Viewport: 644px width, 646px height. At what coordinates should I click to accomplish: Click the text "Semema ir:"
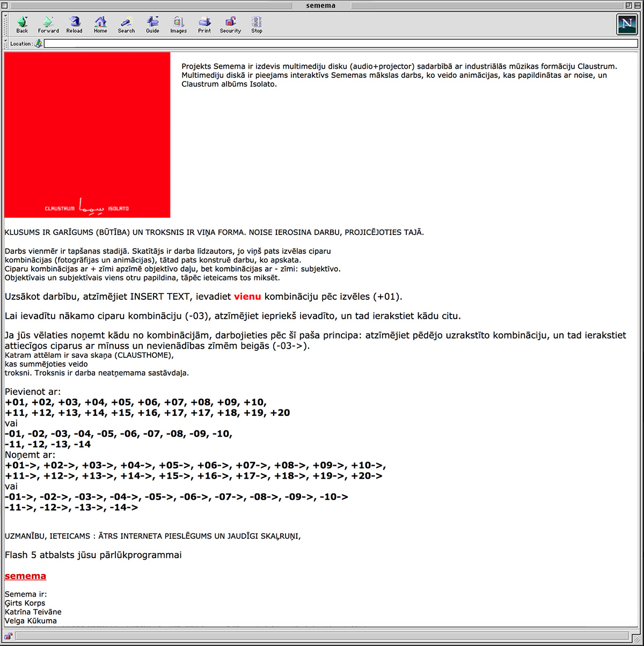(x=26, y=594)
